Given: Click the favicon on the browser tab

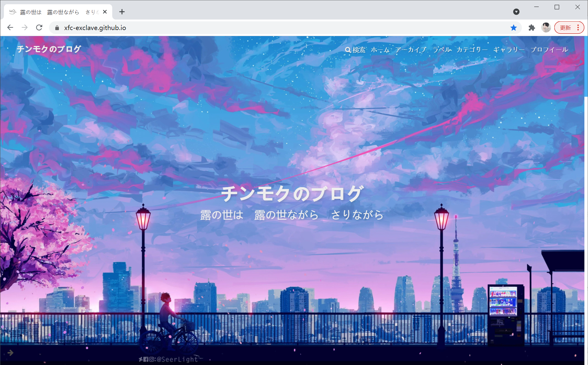Looking at the screenshot, I should tap(13, 12).
